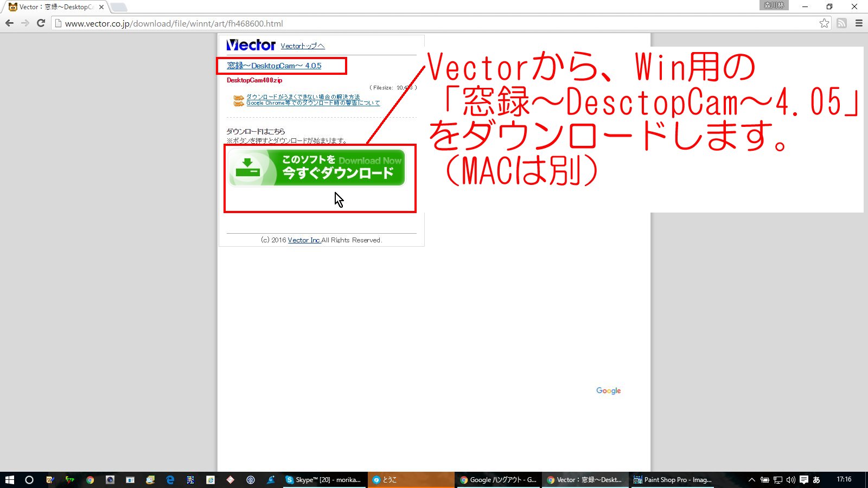Check the battery power tray icon
Viewport: 868px width, 488px height.
click(x=764, y=480)
